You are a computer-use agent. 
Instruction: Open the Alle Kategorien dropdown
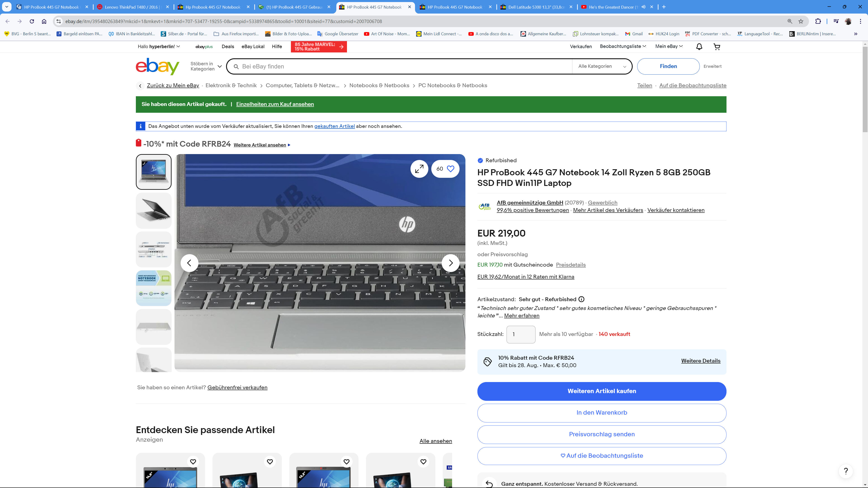coord(602,66)
